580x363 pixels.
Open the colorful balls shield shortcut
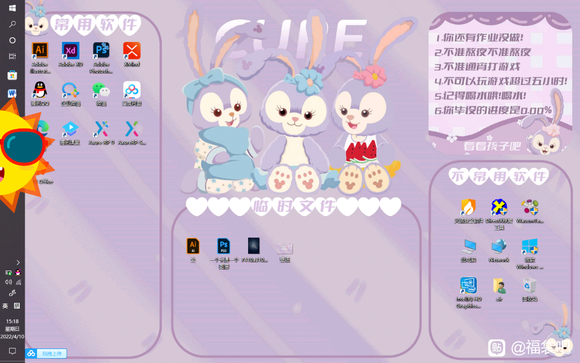pos(530,207)
